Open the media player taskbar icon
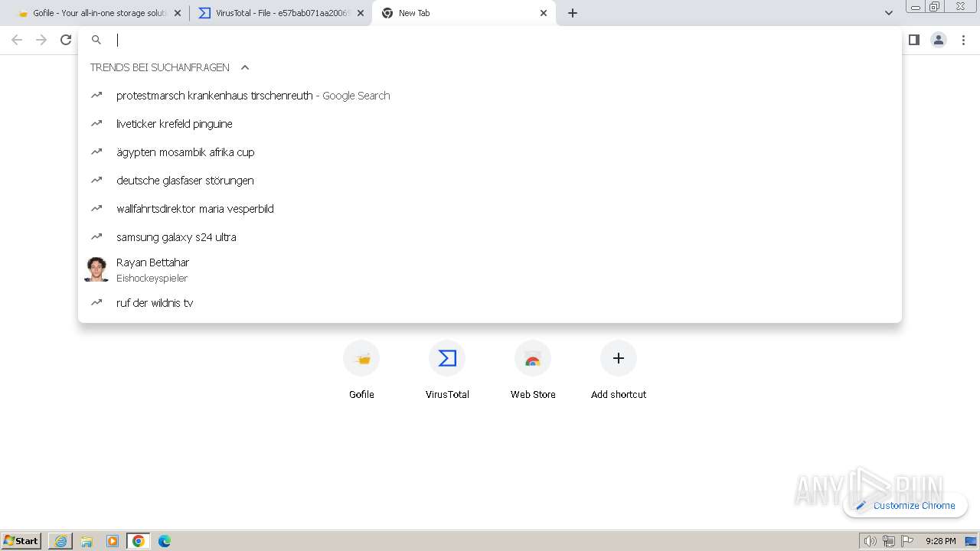Screen dimensions: 980x551 [113, 541]
